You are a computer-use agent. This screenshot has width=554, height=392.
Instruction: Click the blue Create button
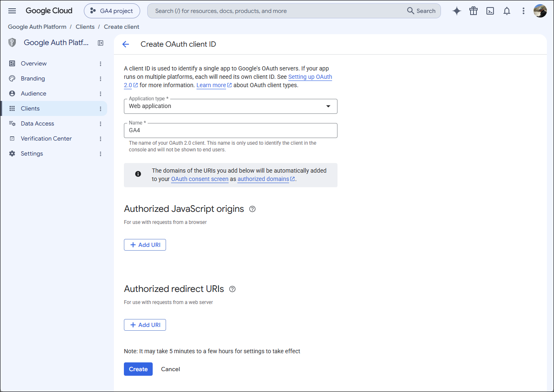[x=138, y=369]
